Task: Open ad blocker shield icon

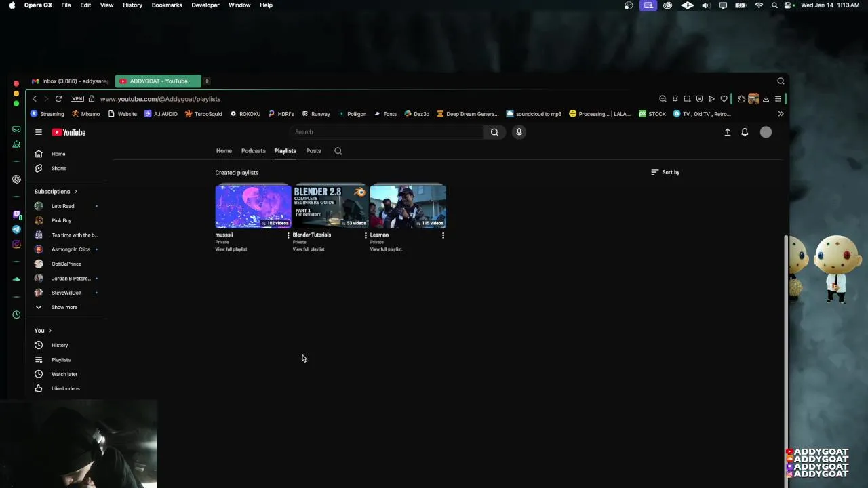Action: 699,99
